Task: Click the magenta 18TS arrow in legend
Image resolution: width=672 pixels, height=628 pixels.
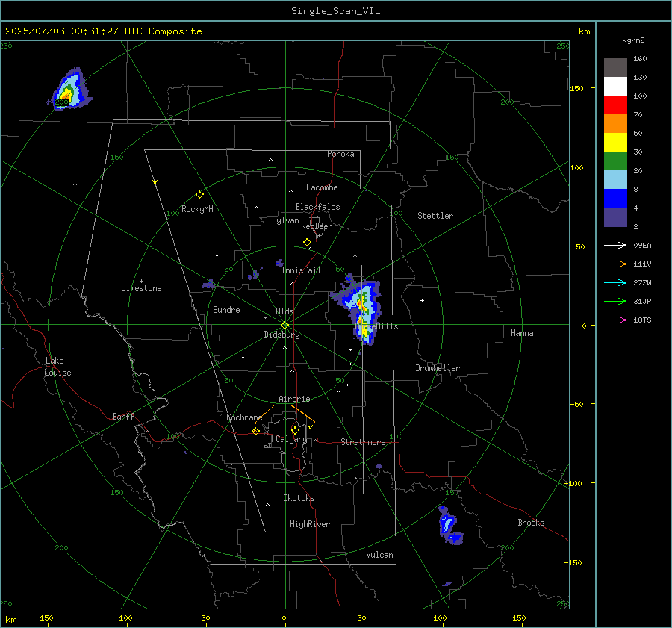Action: coord(615,320)
